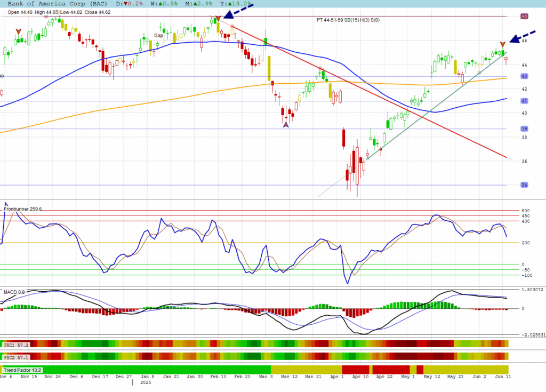This screenshot has height=392, width=546.
Task: Click the -100 level on Frontrunner axis
Action: pos(526,275)
